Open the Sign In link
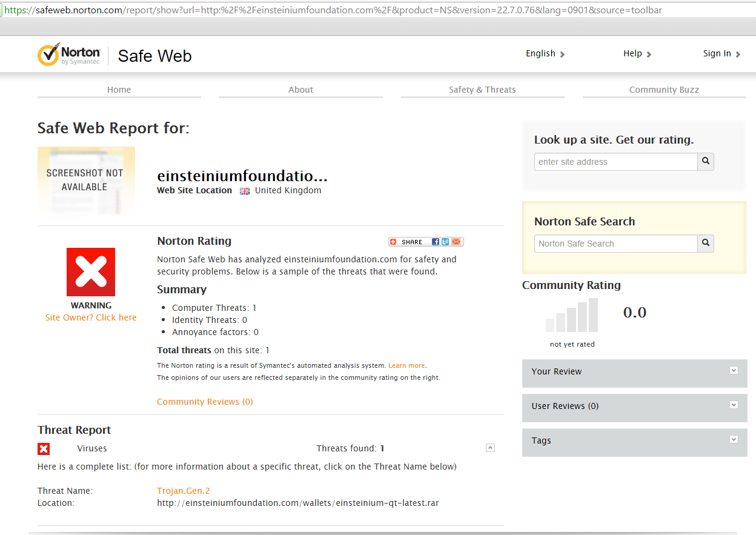Screen dimensions: 756x535 point(721,53)
